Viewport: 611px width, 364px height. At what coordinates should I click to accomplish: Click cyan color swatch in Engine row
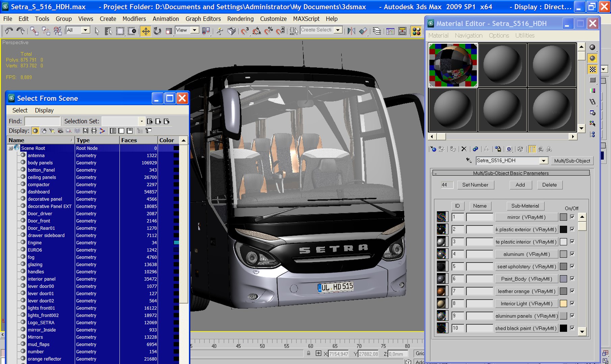176,243
